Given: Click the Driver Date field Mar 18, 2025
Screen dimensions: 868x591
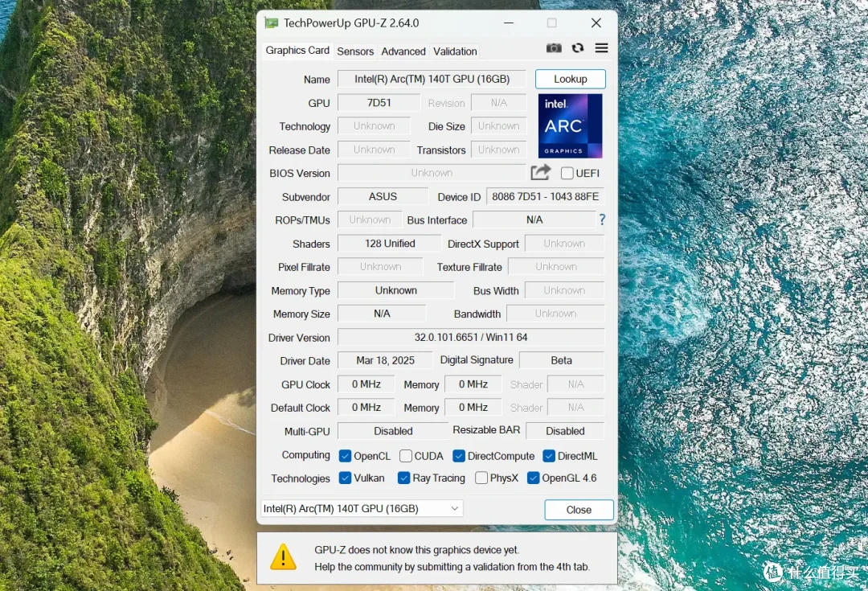Looking at the screenshot, I should click(385, 360).
